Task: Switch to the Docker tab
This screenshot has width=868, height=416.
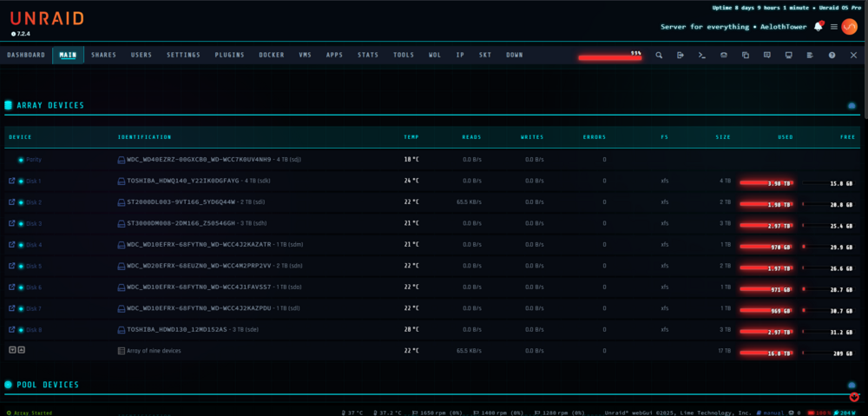Action: point(271,56)
